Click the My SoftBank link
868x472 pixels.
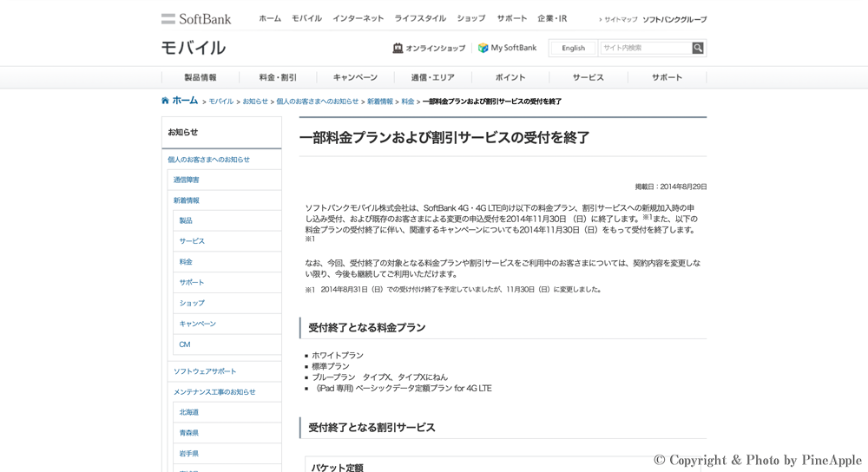point(513,48)
